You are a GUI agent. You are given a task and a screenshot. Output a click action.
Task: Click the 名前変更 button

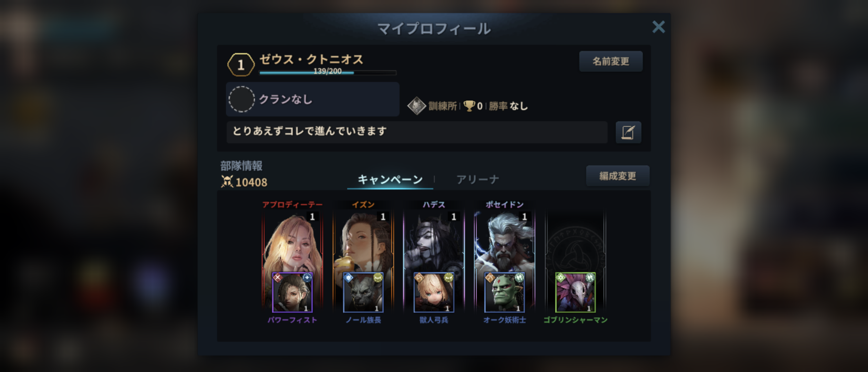611,61
